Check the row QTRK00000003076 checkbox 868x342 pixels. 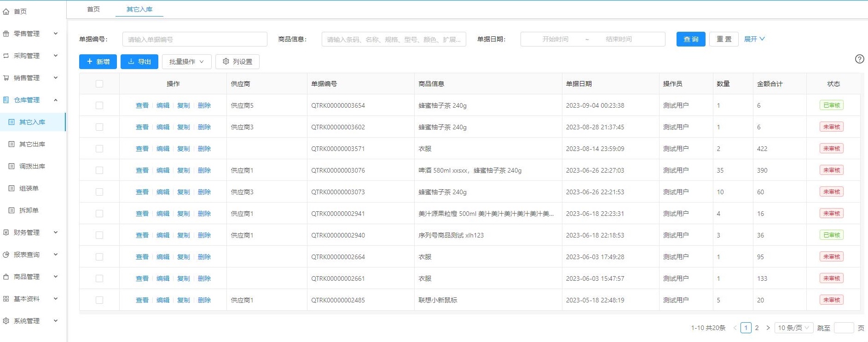(99, 170)
